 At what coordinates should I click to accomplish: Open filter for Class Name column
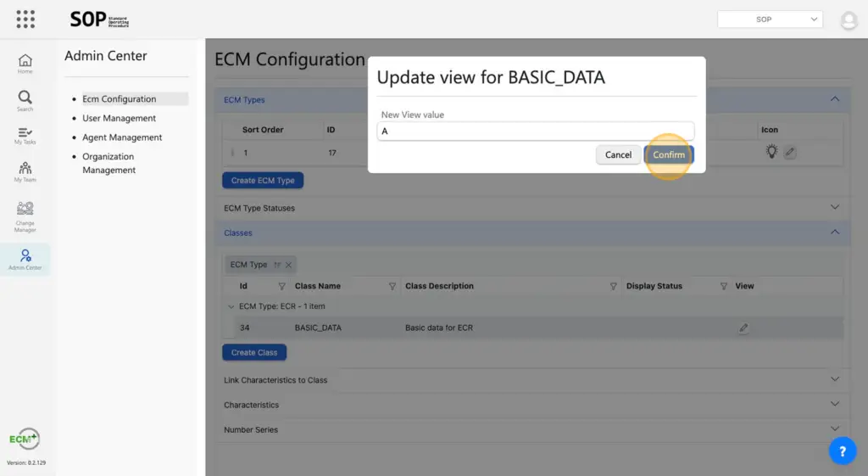[x=392, y=286]
